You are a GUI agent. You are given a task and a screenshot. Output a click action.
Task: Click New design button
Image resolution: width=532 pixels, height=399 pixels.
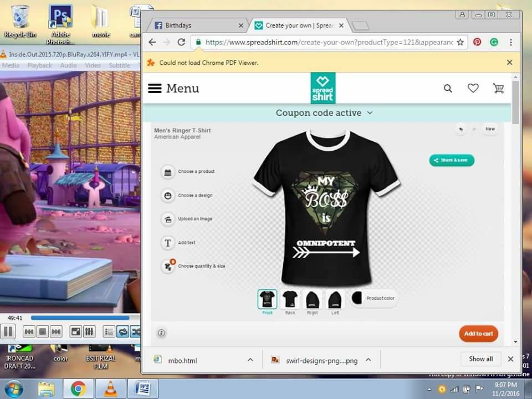click(x=490, y=129)
